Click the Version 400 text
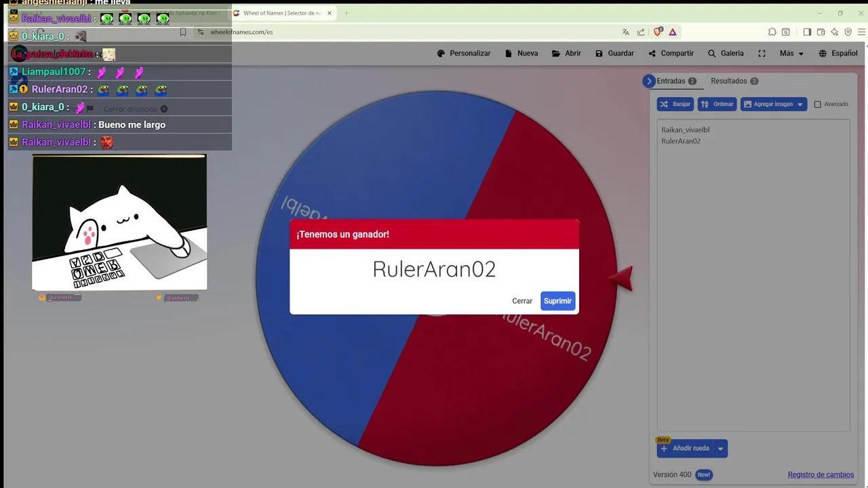This screenshot has width=868, height=488. point(672,474)
